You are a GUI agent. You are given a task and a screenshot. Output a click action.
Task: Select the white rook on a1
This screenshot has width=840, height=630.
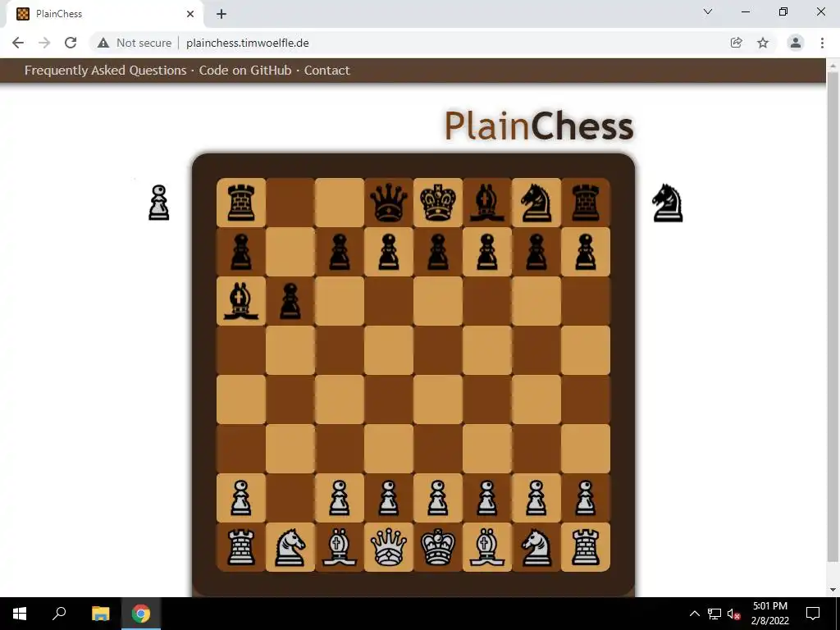coord(241,547)
